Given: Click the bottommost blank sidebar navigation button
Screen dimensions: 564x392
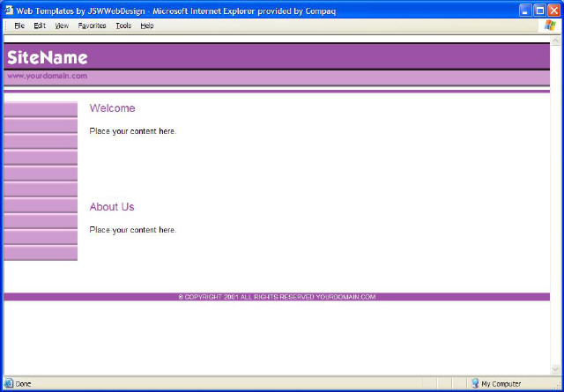Looking at the screenshot, I should coord(41,254).
